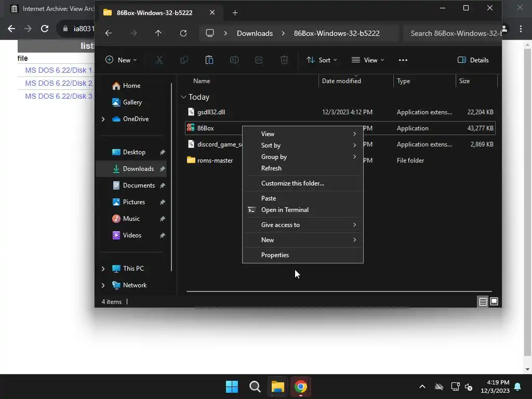Screen dimensions: 532x399
Task: Switch to large thumbnails view icon
Action: 494,301
